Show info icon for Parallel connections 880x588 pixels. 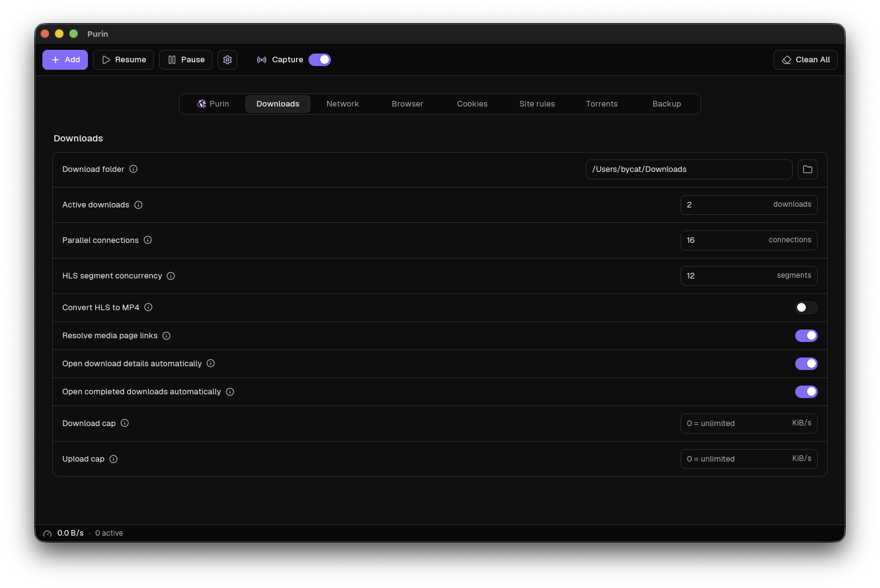click(148, 240)
